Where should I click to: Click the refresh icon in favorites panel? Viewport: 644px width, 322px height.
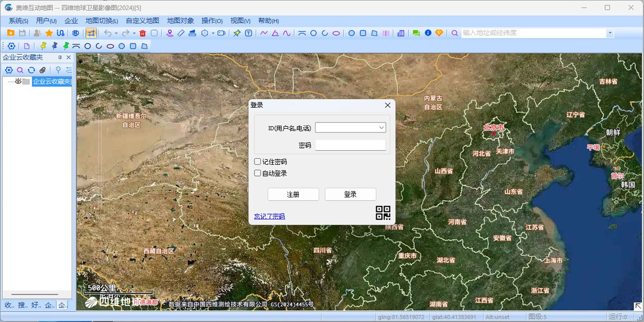point(31,70)
